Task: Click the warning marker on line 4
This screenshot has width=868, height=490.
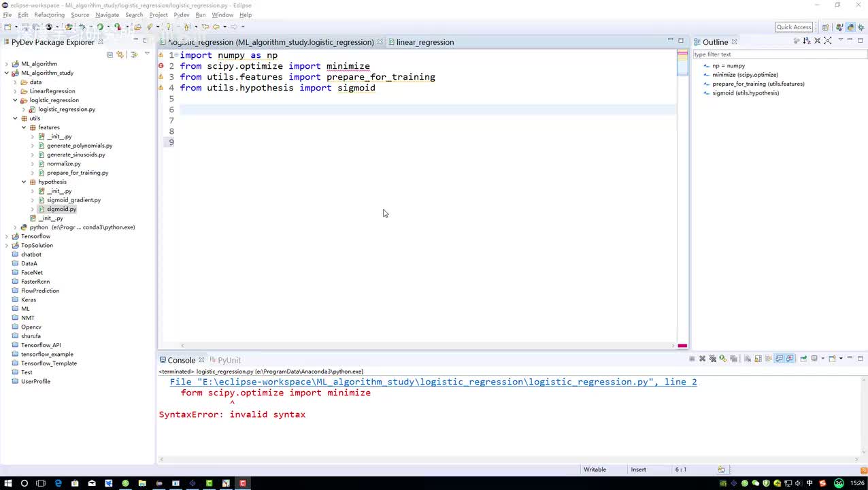Action: coord(161,88)
